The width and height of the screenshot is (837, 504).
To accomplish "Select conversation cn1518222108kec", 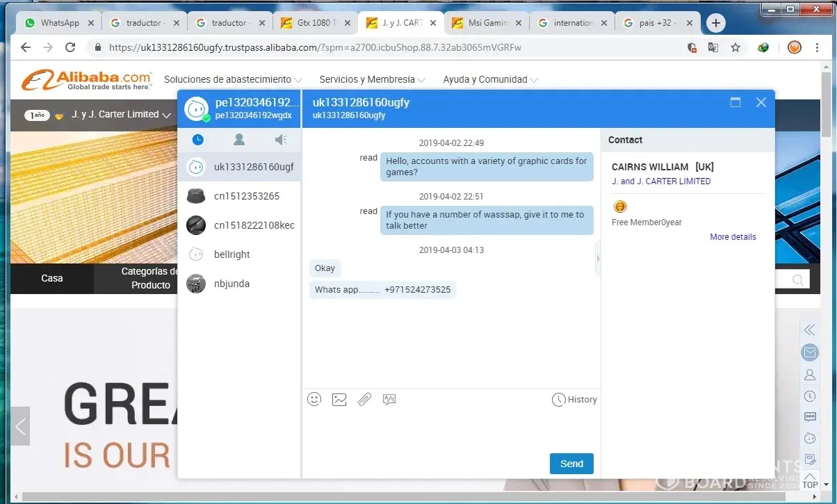I will 239,225.
